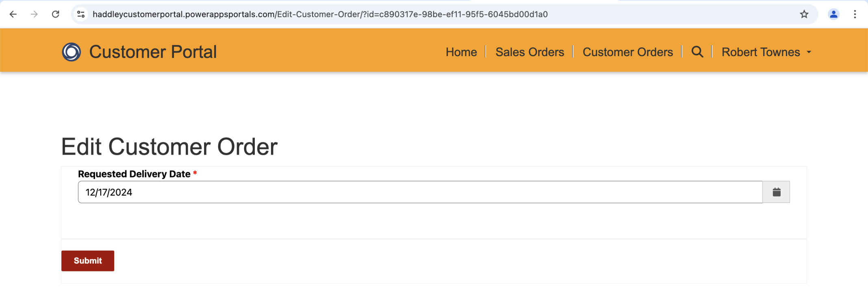The image size is (868, 299).
Task: Click the Requested Delivery Date label
Action: coord(134,174)
